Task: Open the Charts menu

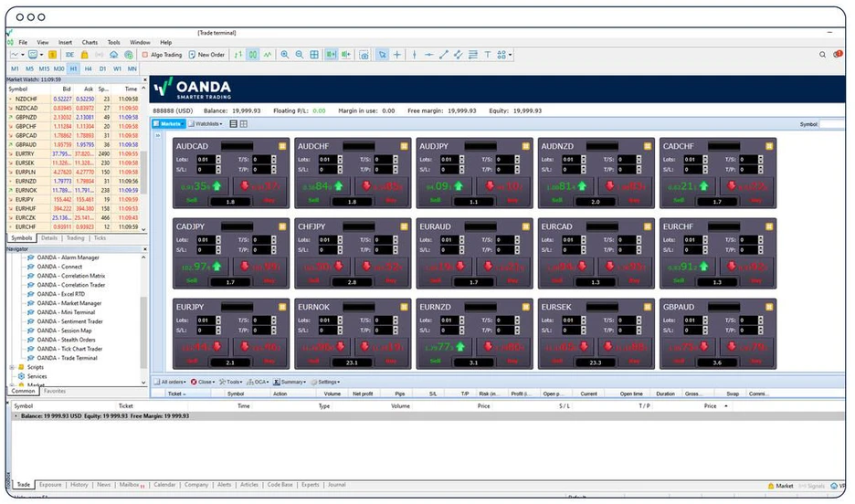Action: coord(90,43)
